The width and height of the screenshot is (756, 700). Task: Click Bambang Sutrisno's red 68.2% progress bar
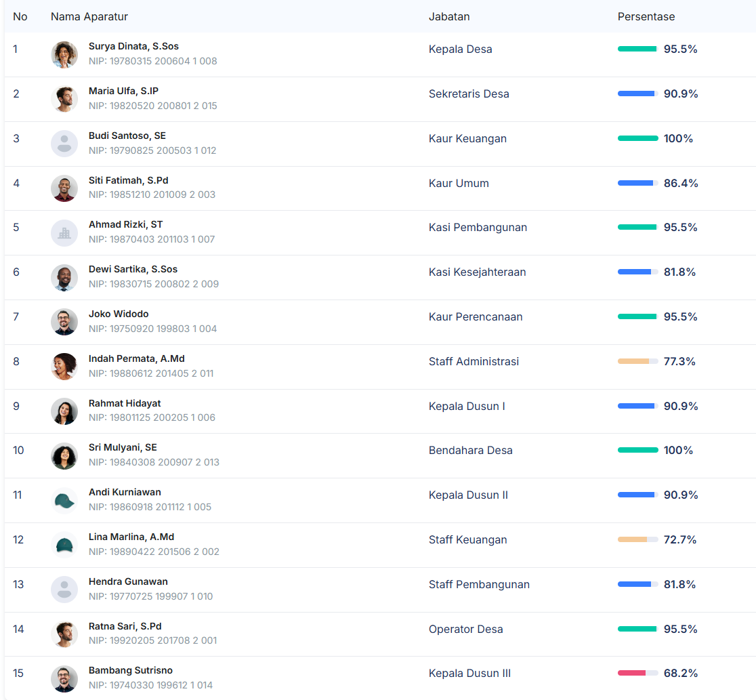(637, 673)
